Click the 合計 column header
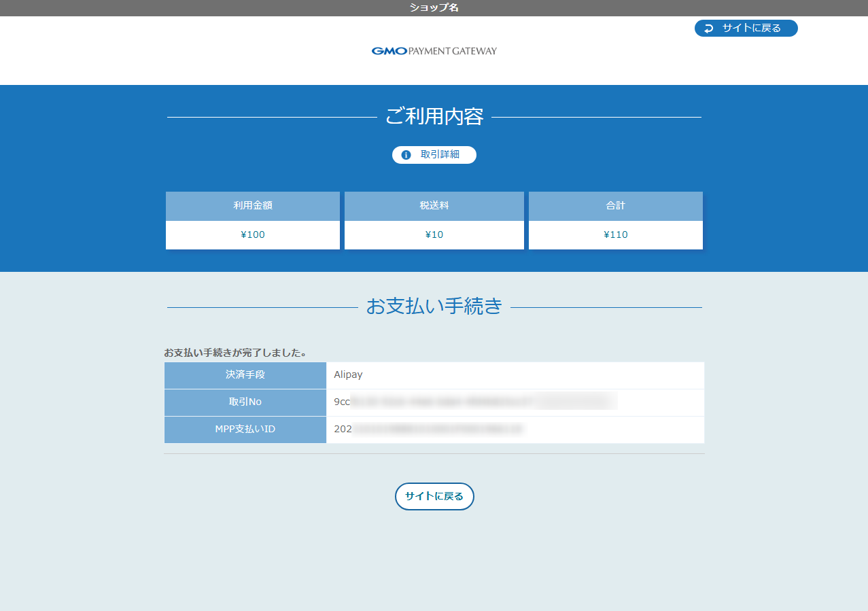The width and height of the screenshot is (868, 611). (615, 206)
